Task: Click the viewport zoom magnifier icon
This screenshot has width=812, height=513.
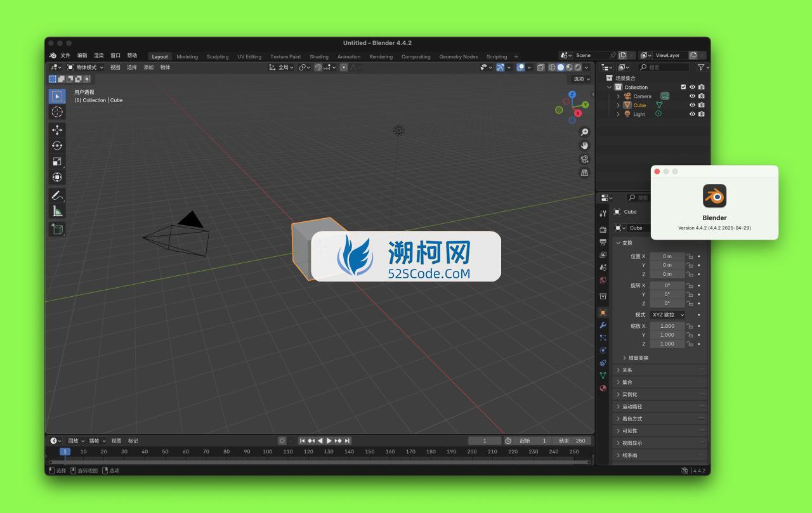Action: (x=584, y=132)
